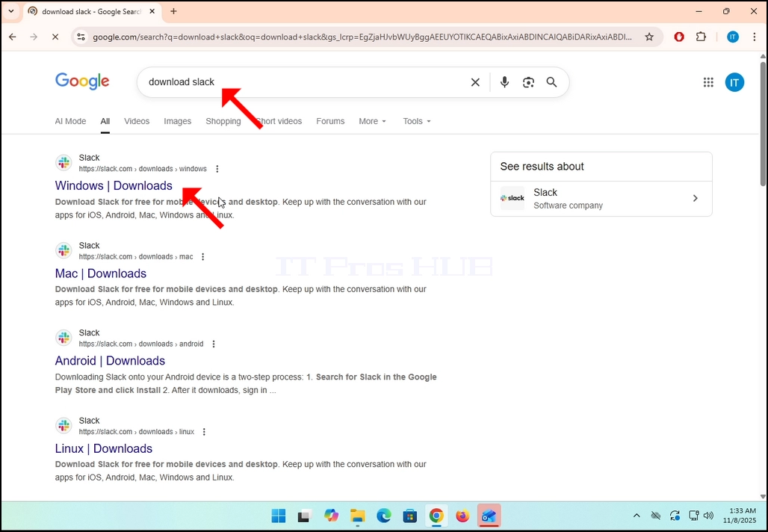Open the tab search dropdown arrow
The height and width of the screenshot is (532, 768).
(x=10, y=11)
